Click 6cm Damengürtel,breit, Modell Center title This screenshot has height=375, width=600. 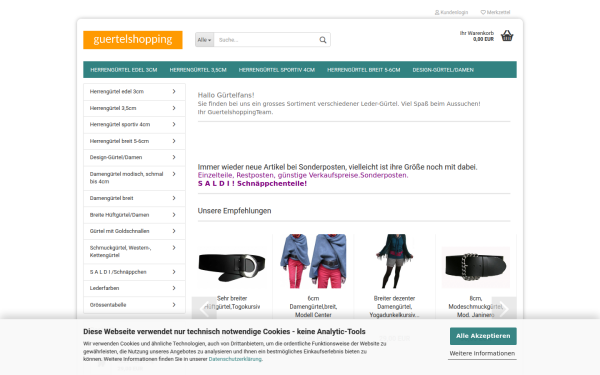pyautogui.click(x=313, y=307)
